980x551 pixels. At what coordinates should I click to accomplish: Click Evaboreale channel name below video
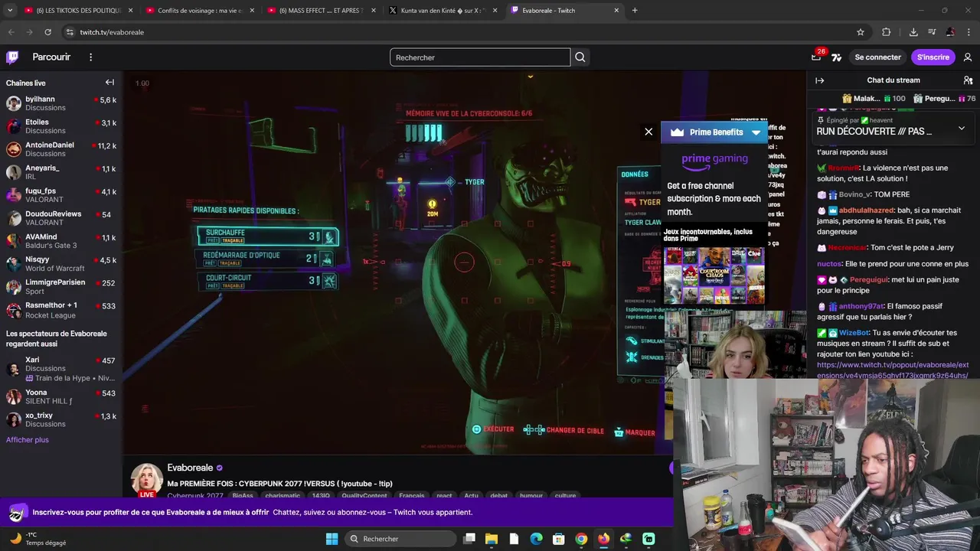point(190,468)
